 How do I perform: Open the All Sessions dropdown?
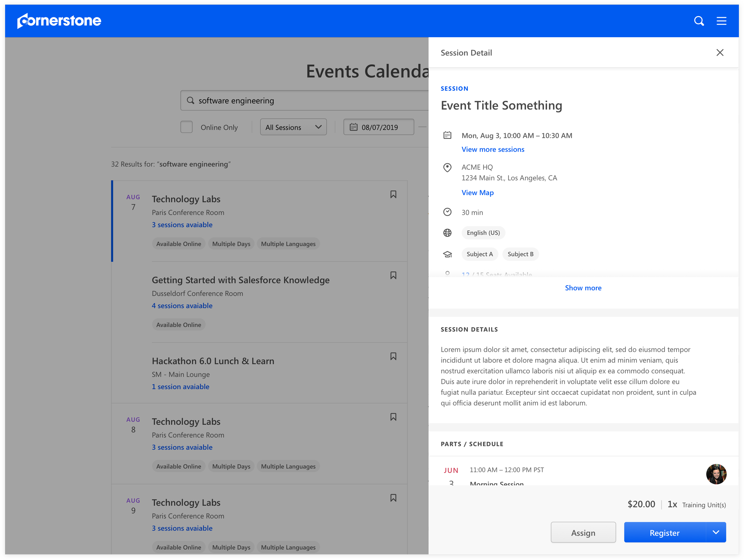pos(293,127)
